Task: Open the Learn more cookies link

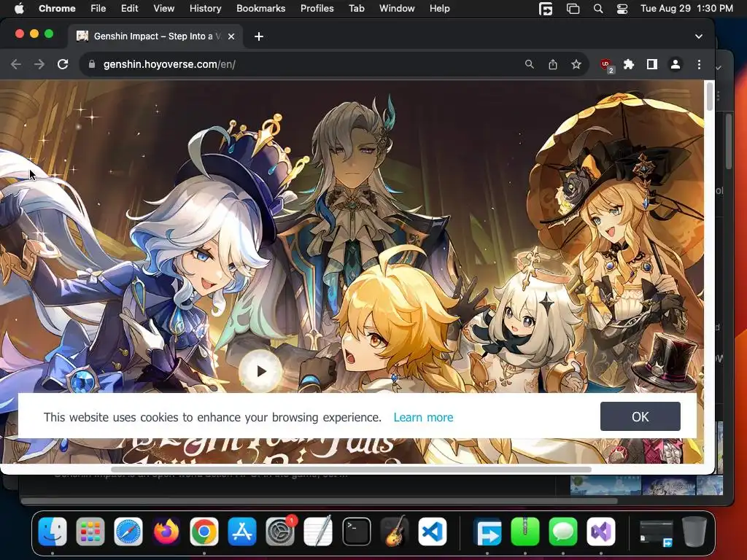Action: tap(423, 417)
